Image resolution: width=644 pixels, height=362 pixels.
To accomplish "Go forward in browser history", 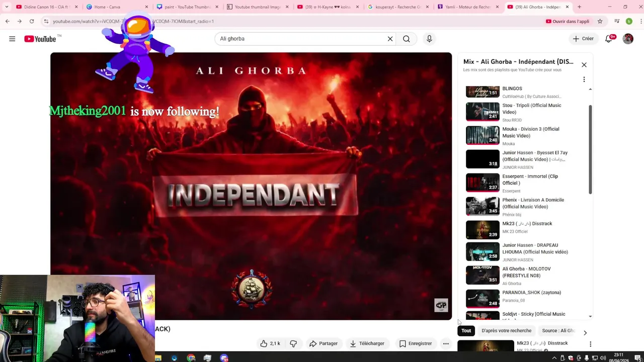I will 19,21.
